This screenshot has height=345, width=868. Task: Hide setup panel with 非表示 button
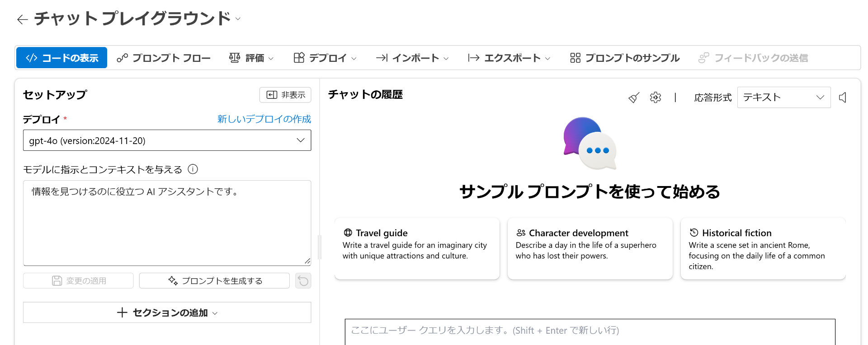click(285, 95)
